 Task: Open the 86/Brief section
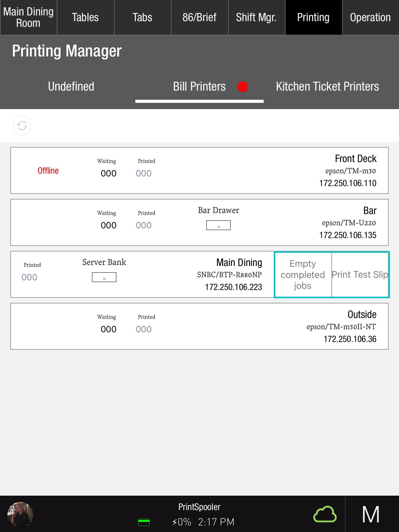199,17
